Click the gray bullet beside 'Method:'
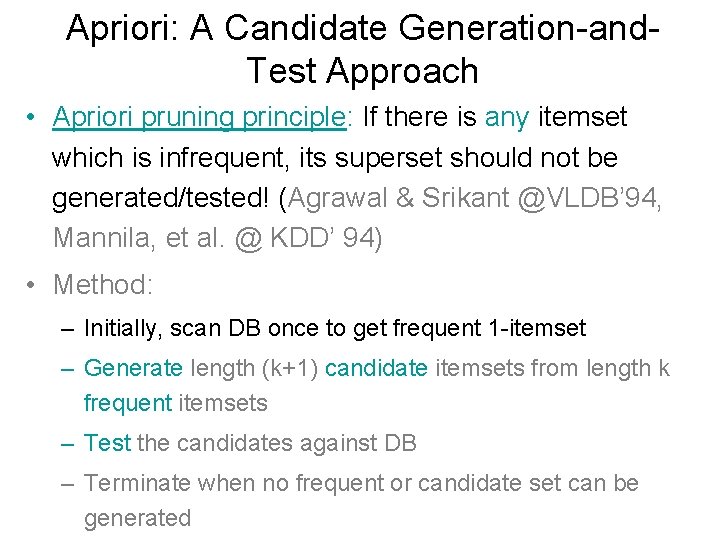The height and width of the screenshot is (540, 720). (31, 285)
